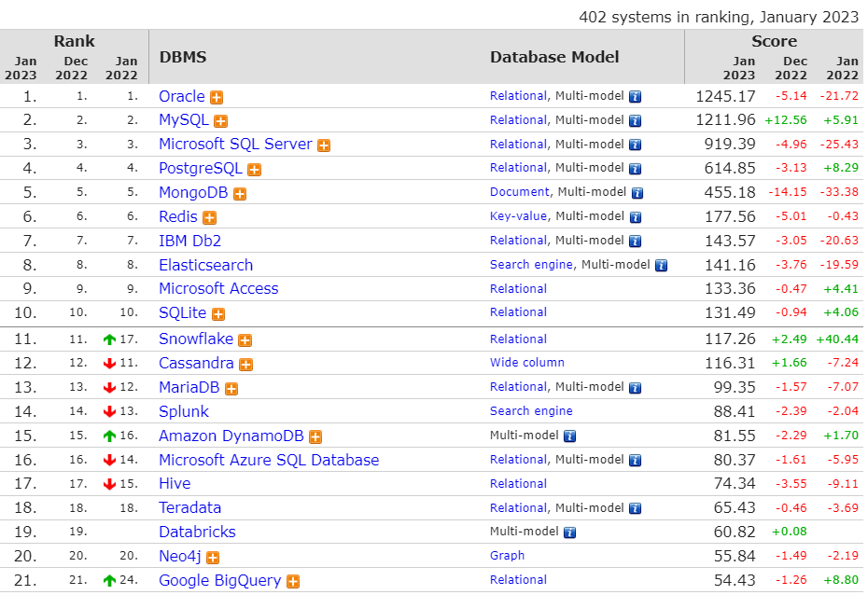Click the Hive link

coord(175,484)
